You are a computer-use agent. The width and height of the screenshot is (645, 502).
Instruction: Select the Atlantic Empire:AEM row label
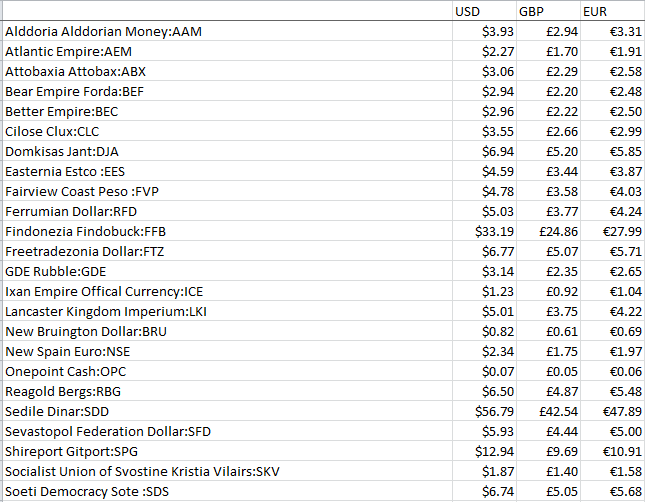(x=227, y=51)
